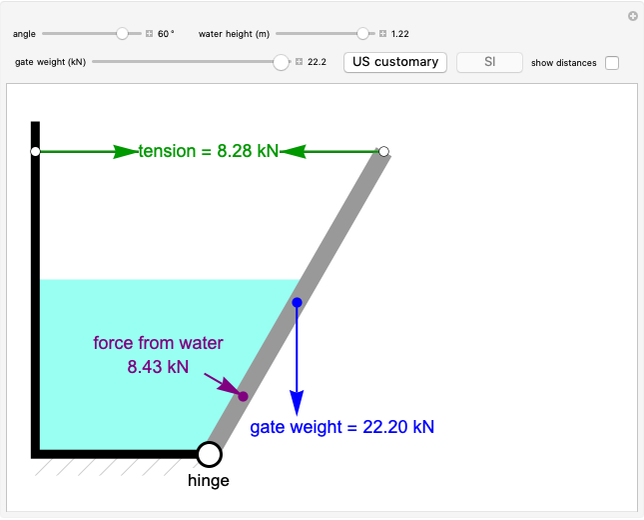Click the water height slider thumb
Screen dimensions: 644x520
pos(363,34)
